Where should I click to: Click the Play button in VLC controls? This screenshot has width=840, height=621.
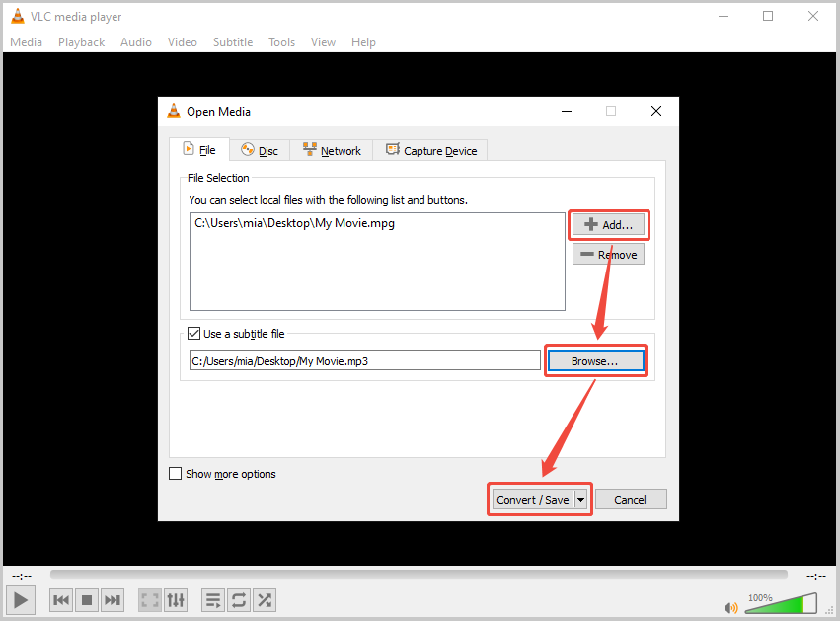point(21,600)
